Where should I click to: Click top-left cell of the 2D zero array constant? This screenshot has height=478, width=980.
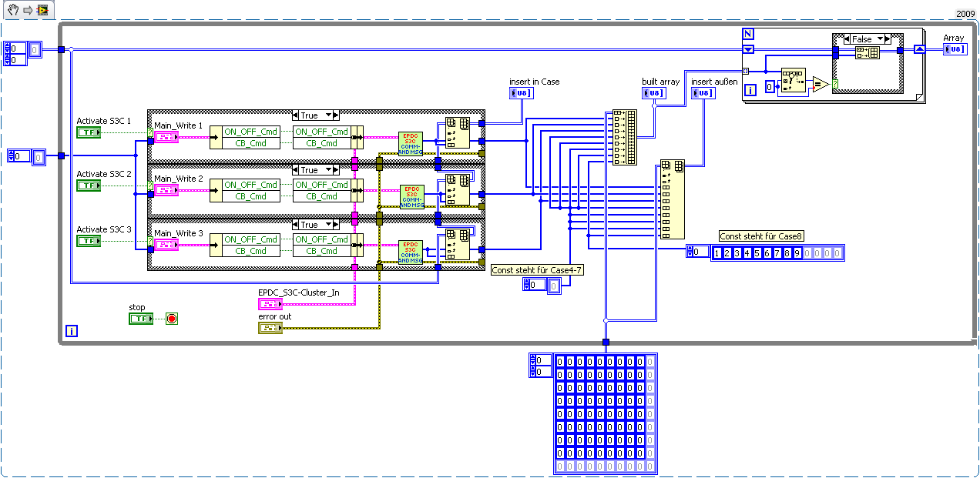coord(561,360)
